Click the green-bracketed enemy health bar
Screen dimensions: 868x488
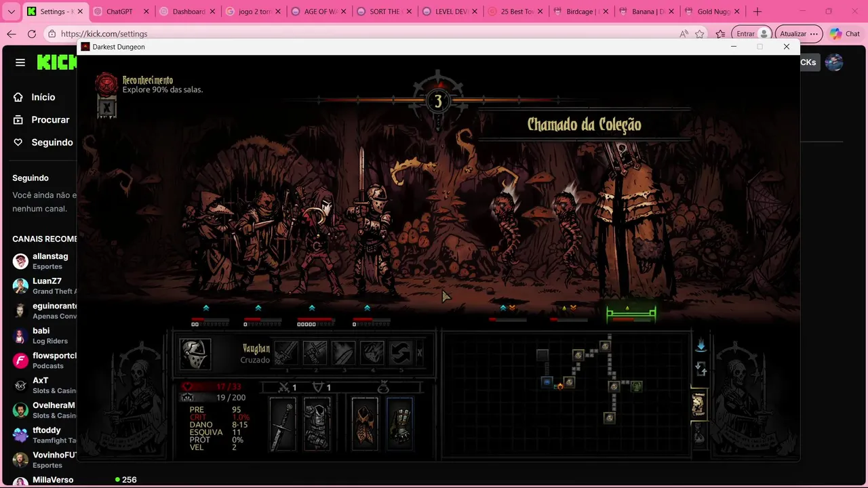[631, 313]
